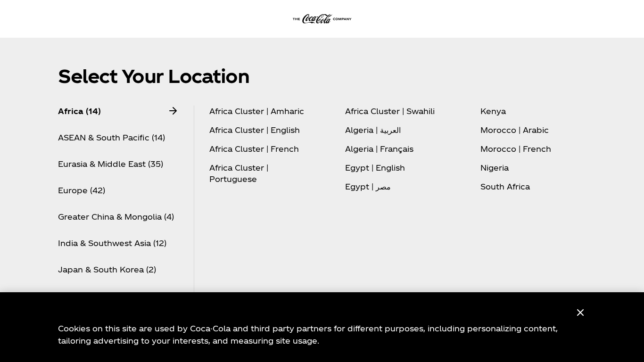
Task: Choose Africa Cluster | Amharic
Action: tap(256, 112)
